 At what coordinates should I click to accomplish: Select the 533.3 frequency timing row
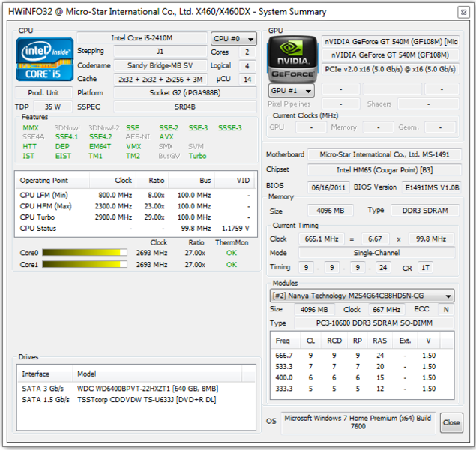(x=362, y=367)
